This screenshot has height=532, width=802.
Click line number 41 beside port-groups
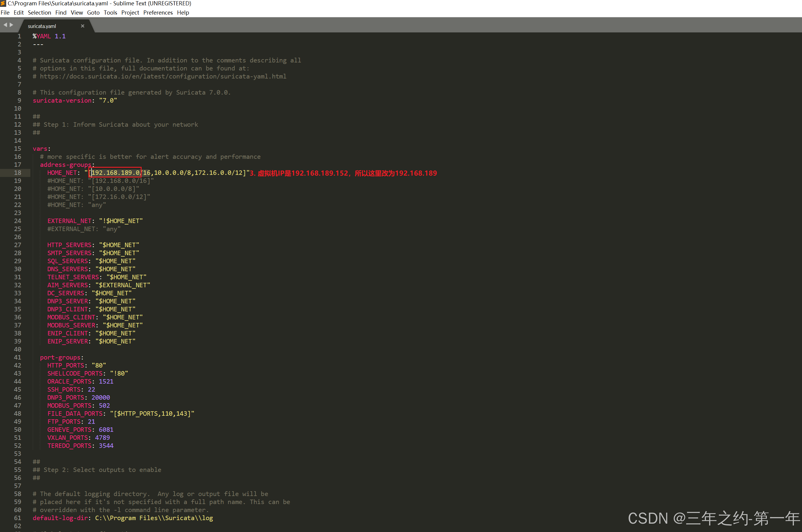[18, 357]
